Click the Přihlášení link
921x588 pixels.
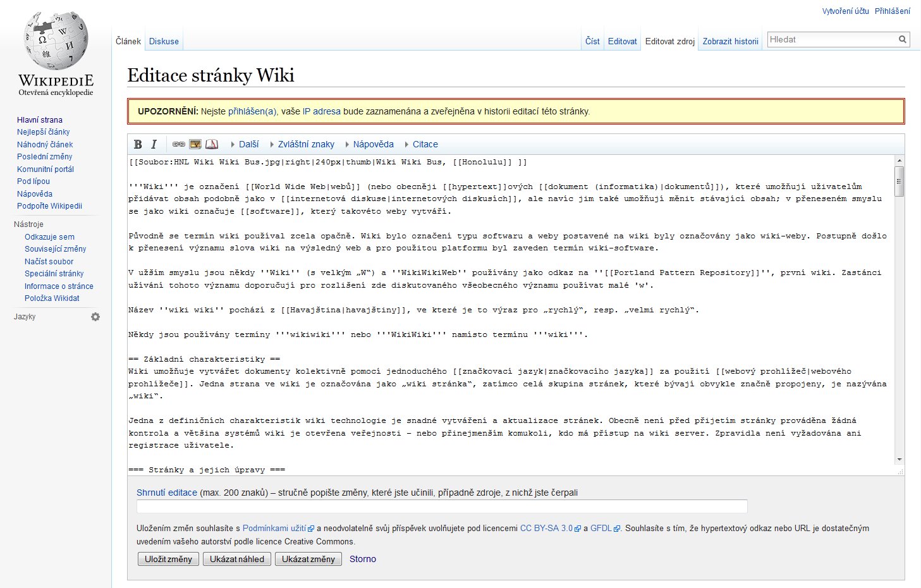893,11
